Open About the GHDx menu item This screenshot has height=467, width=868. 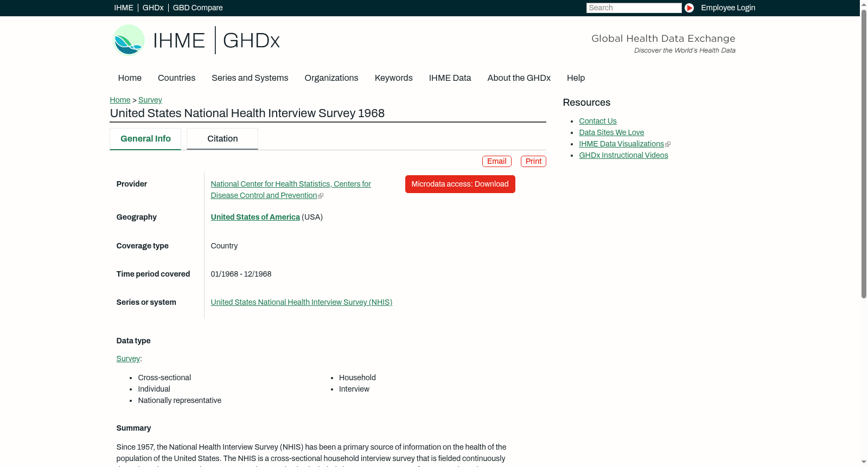pyautogui.click(x=519, y=78)
